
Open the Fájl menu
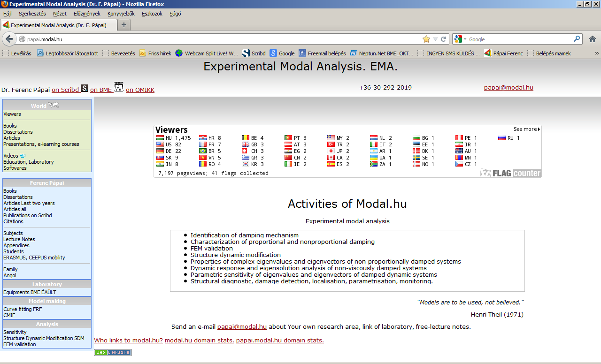click(x=8, y=14)
